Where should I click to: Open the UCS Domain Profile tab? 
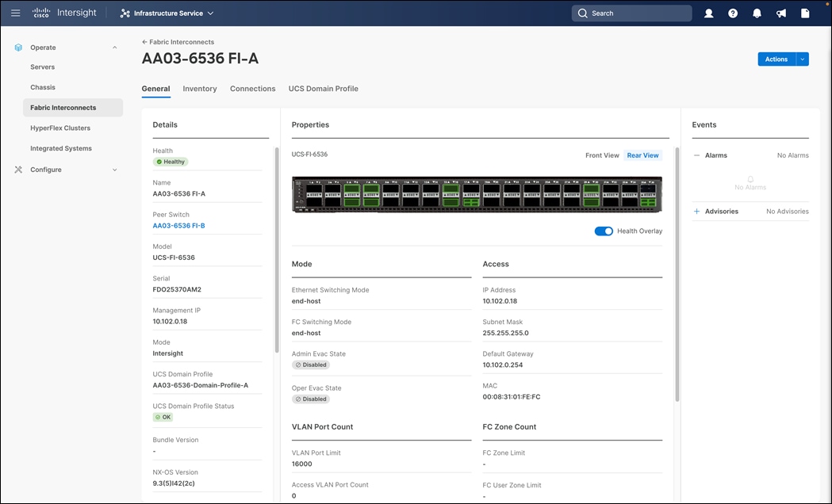[x=323, y=88]
